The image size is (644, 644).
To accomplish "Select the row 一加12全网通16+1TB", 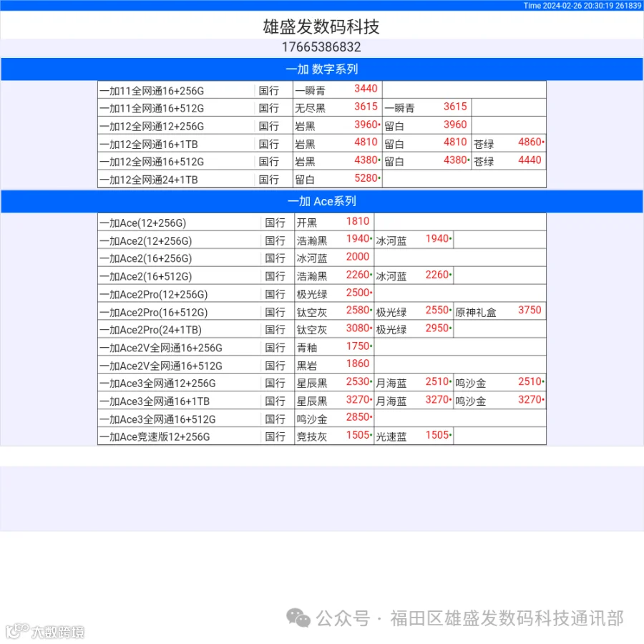I will [x=322, y=144].
